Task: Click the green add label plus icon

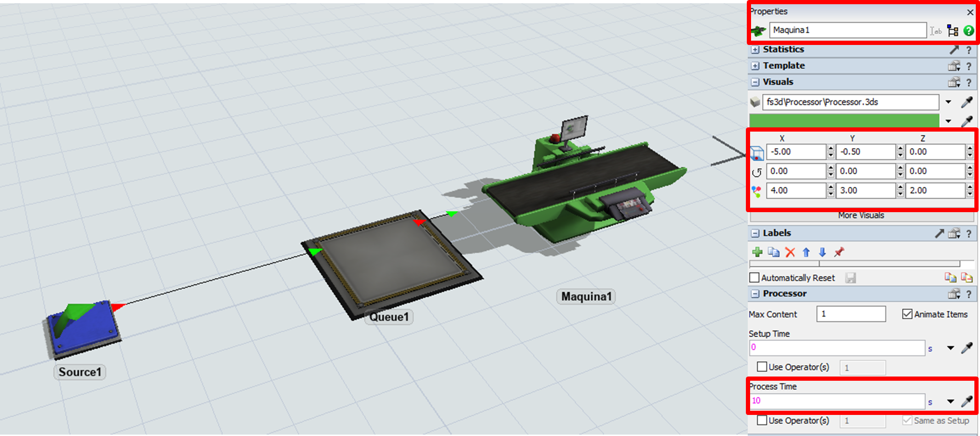Action: [x=757, y=252]
